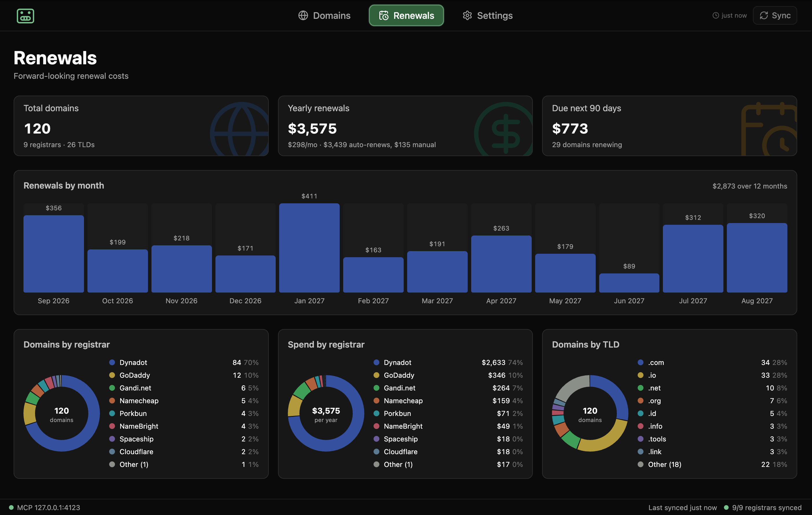The image size is (812, 515).
Task: Click '9/9 registrars synced' status text
Action: tap(767, 507)
